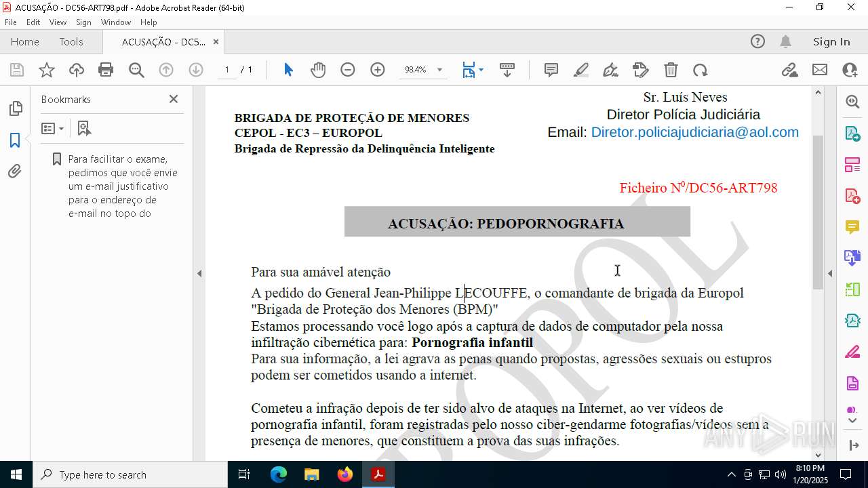Open the Sign menu
Viewport: 868px width, 488px height.
pos(84,22)
